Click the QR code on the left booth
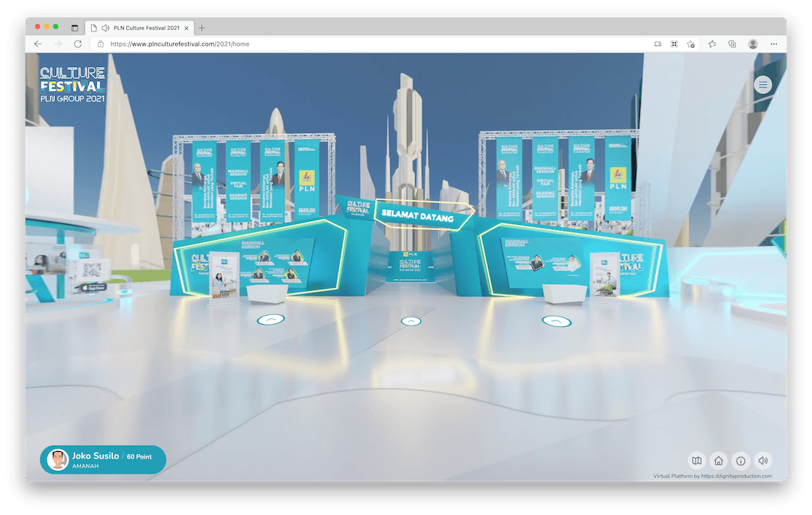 [x=92, y=270]
